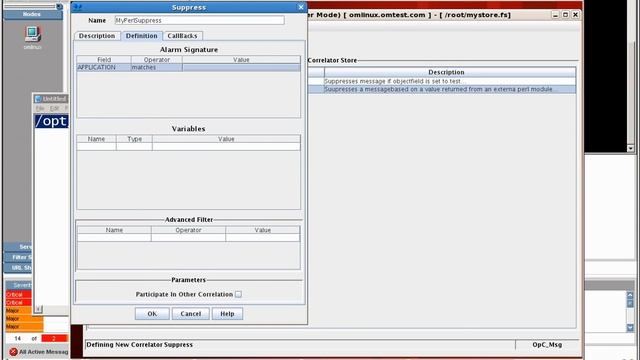The width and height of the screenshot is (640, 360).
Task: Close the main correlation composer window
Action: pyautogui.click(x=576, y=15)
